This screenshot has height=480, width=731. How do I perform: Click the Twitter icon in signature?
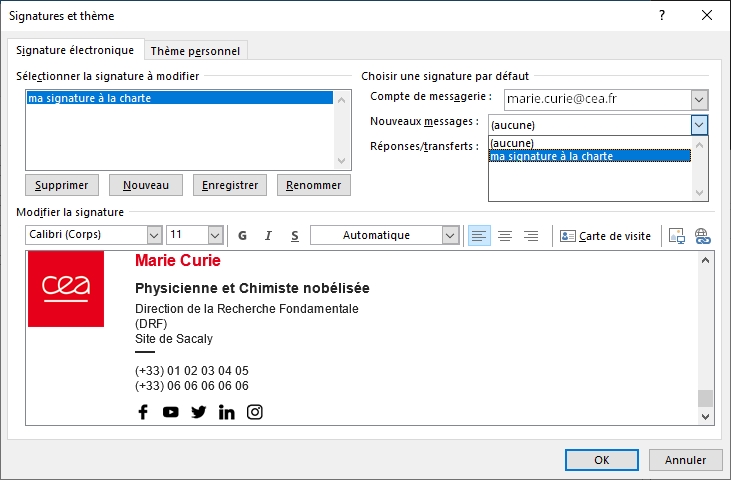click(199, 412)
